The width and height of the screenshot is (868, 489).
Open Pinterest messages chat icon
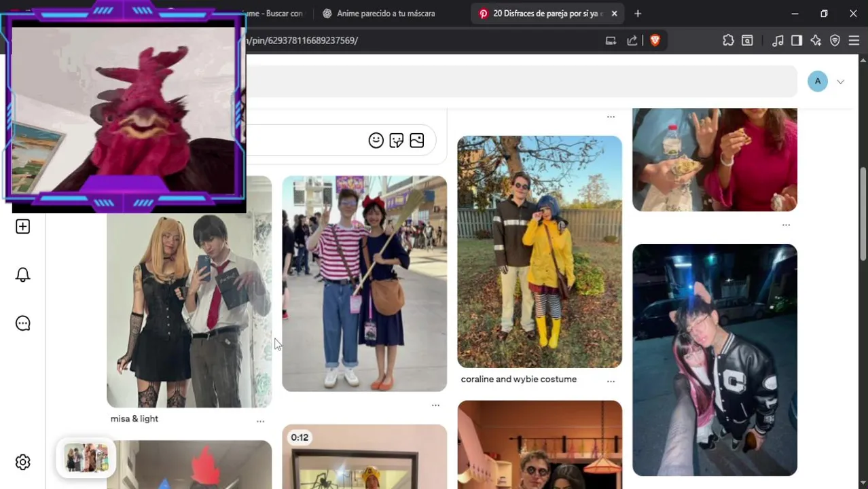pos(22,323)
